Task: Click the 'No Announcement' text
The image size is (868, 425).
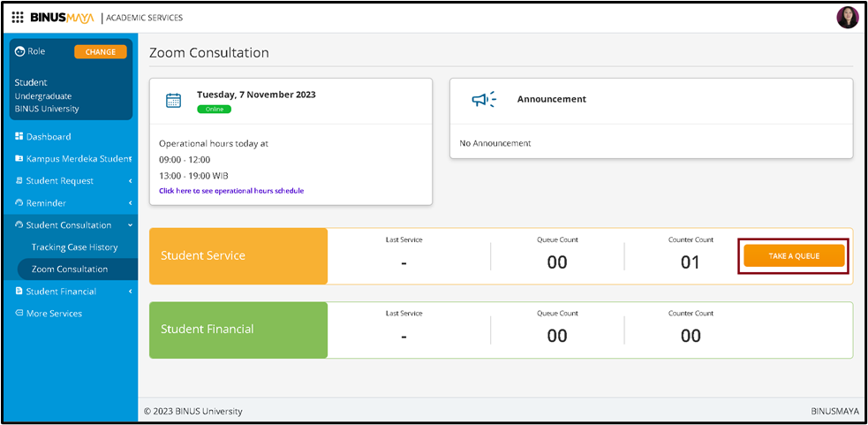Action: click(494, 143)
